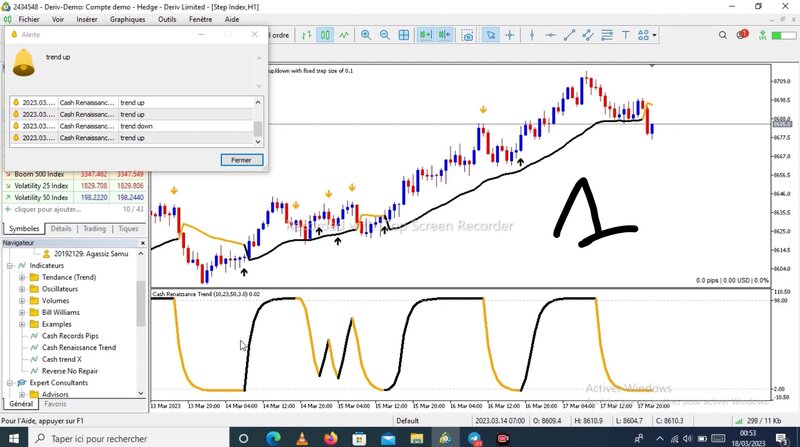Open the Insérer menu
This screenshot has width=800, height=447.
click(87, 19)
